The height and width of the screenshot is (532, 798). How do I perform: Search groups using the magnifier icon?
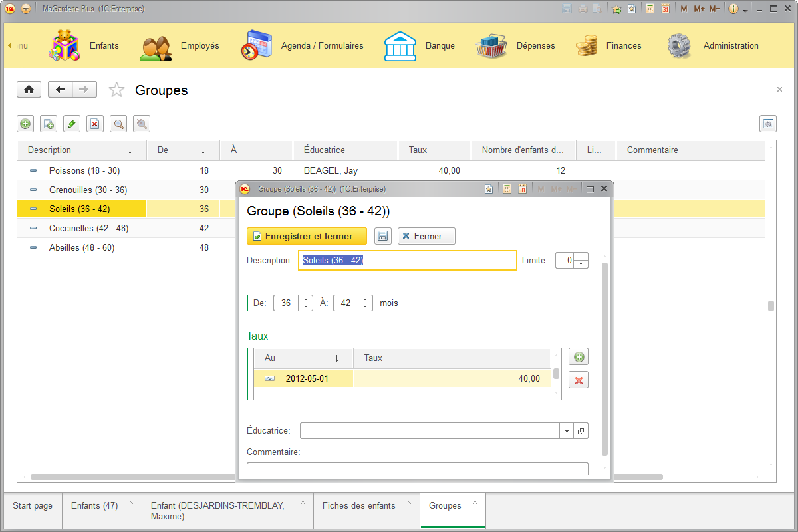(x=118, y=124)
